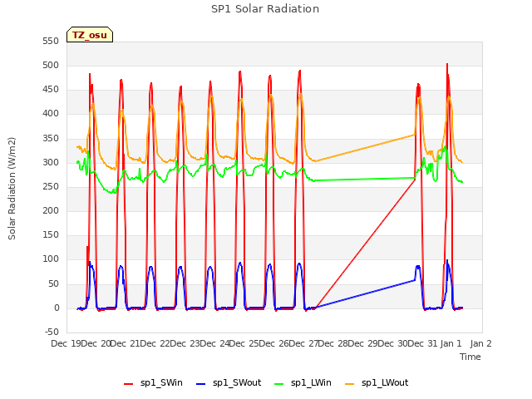Click the 250 y-axis tick label
532x399 pixels.
point(51,186)
